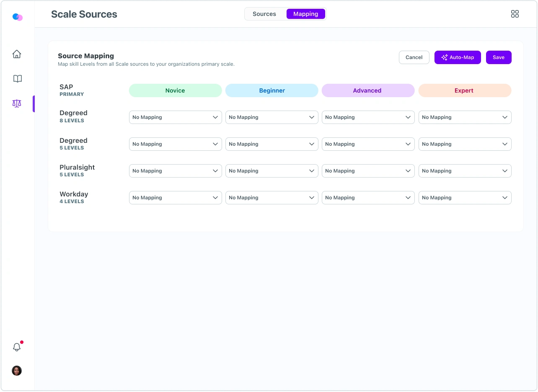
Task: Expand Degreed 5 Levels Beginner mapping dropdown
Action: (272, 144)
